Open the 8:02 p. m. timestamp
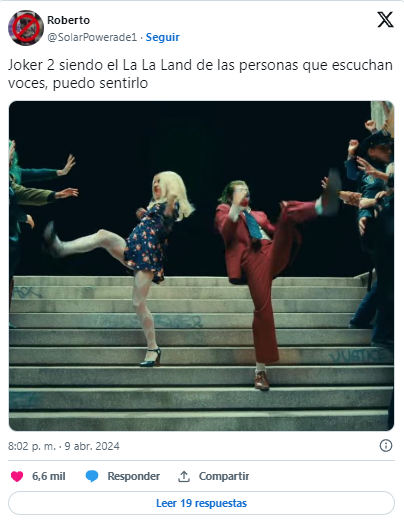Viewport: 404px width, 520px height. [32, 446]
